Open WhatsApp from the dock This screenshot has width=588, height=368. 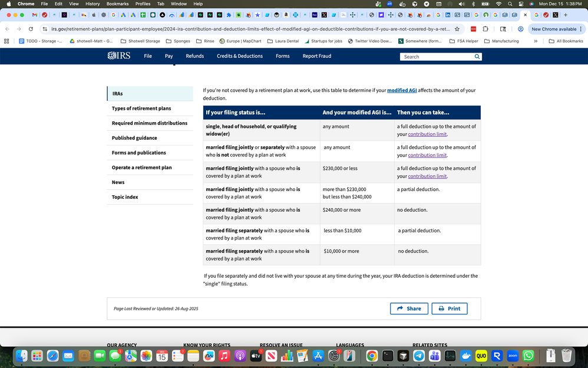[528, 356]
